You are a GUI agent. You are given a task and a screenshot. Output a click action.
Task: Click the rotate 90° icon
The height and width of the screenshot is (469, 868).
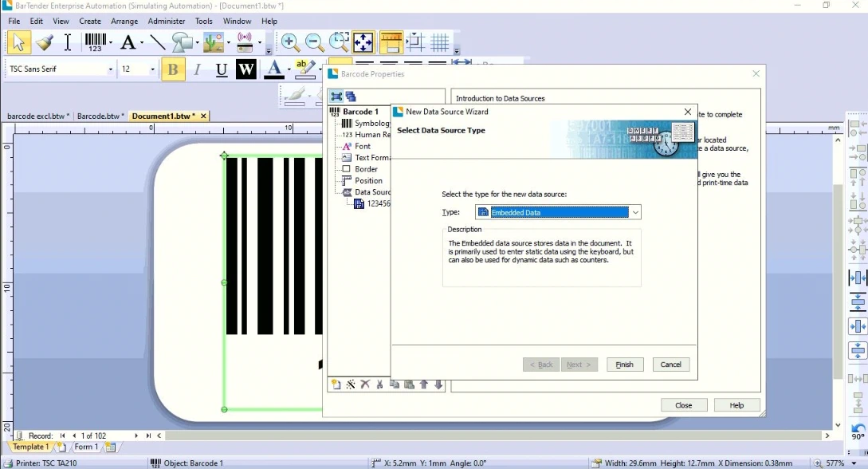(x=858, y=432)
